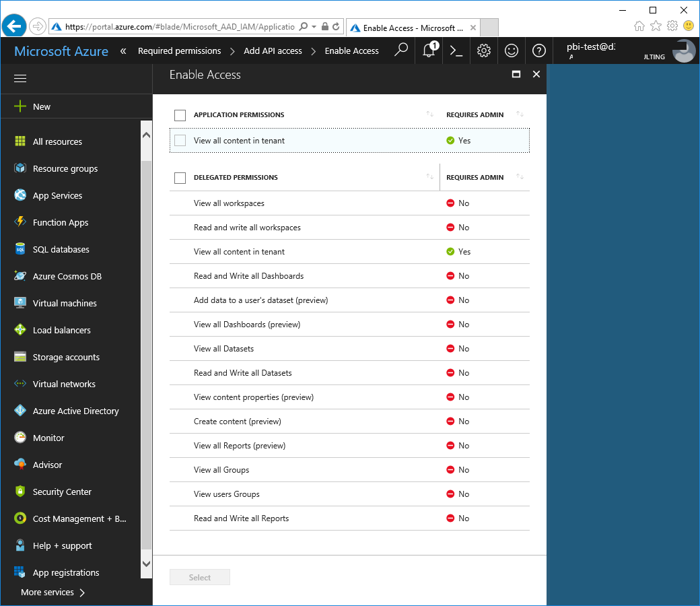Click the Microsoft Azure home logo

pos(61,51)
